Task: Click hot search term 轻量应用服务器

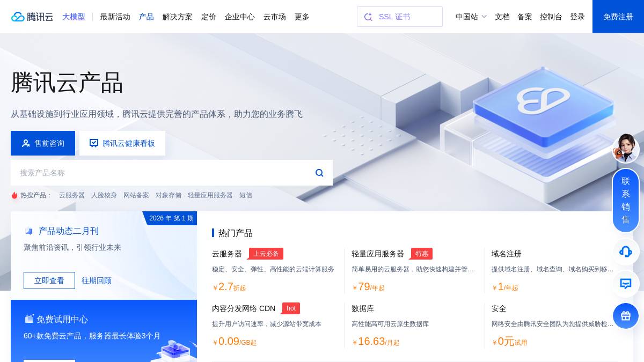Action: click(210, 195)
